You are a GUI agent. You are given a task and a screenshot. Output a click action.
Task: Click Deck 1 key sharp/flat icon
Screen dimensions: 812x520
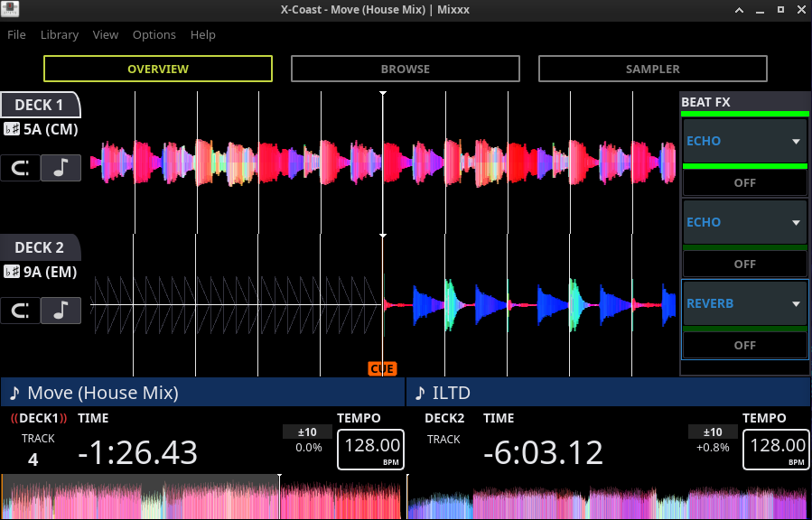pyautogui.click(x=12, y=129)
